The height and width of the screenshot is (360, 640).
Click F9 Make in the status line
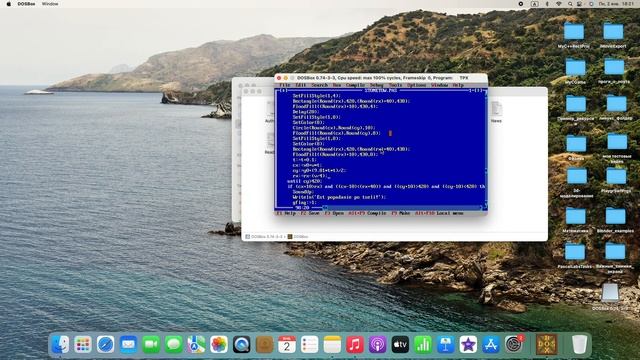point(400,213)
